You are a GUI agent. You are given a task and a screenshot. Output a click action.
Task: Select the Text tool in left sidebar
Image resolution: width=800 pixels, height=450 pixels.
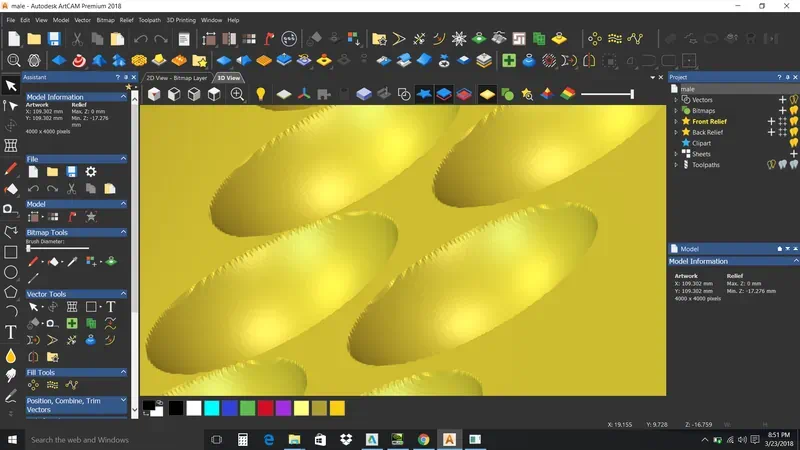pos(11,333)
